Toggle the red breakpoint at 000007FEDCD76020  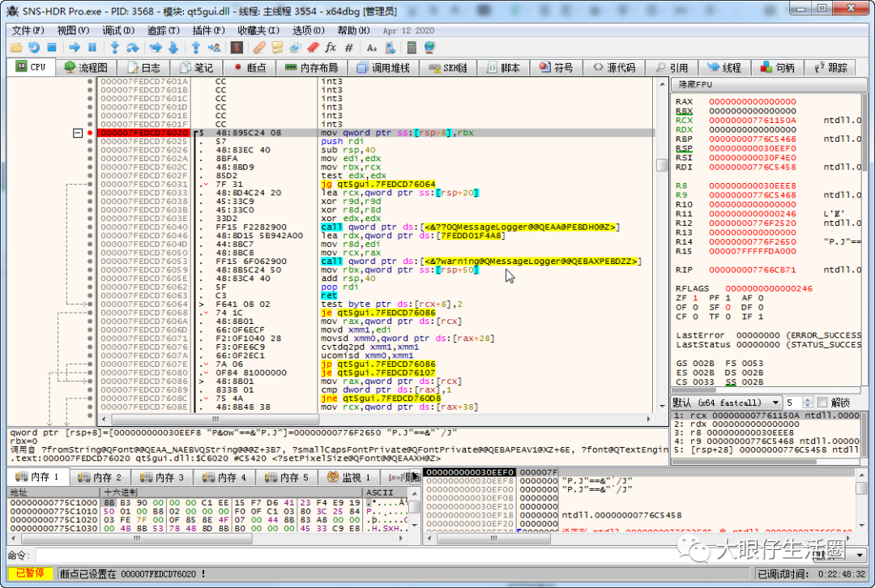coord(90,133)
